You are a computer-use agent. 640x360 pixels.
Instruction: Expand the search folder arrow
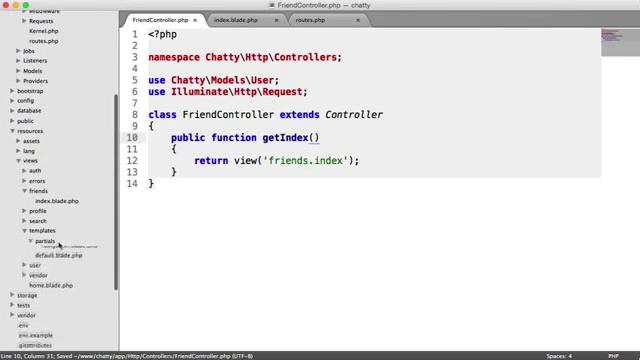(24, 221)
